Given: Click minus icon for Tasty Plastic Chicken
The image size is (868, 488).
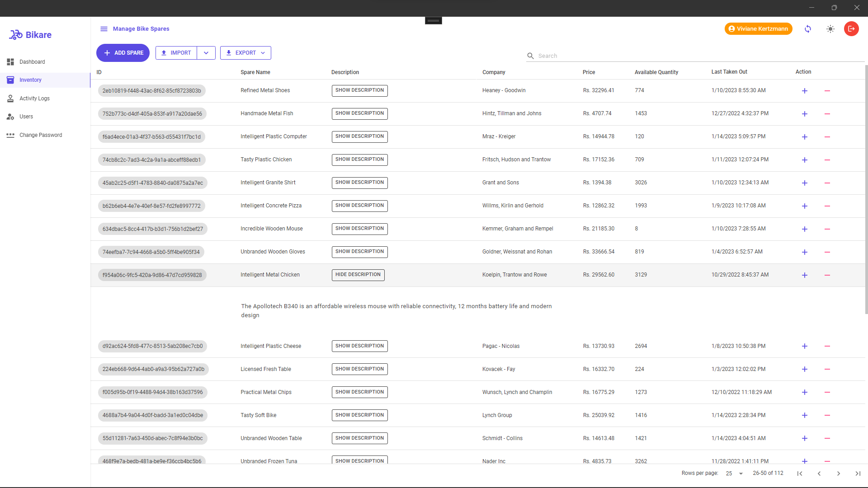Looking at the screenshot, I should click(x=827, y=160).
